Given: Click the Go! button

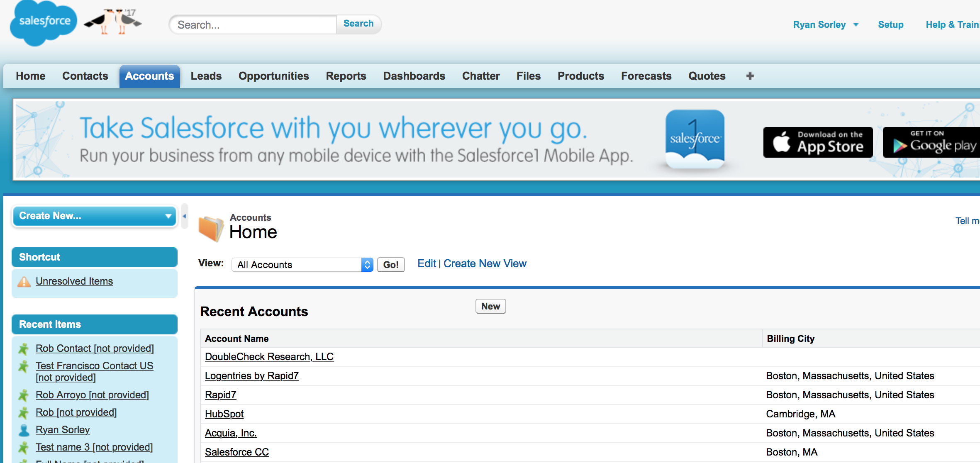Looking at the screenshot, I should coord(391,265).
